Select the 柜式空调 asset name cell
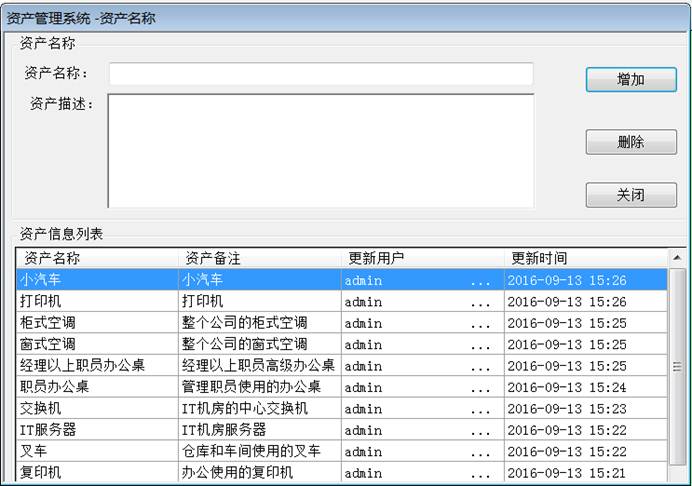 point(97,323)
